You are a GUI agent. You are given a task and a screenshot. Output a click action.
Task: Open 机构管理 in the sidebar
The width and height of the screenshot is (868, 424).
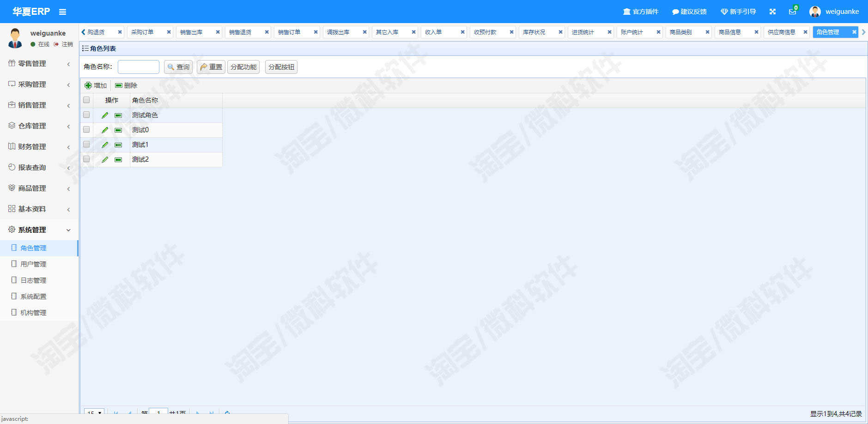(39, 313)
